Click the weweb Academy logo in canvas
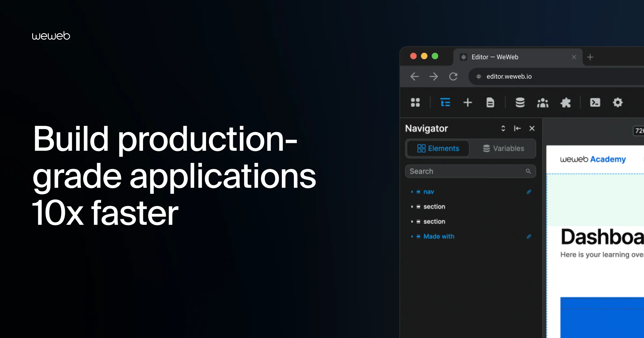 pyautogui.click(x=593, y=159)
